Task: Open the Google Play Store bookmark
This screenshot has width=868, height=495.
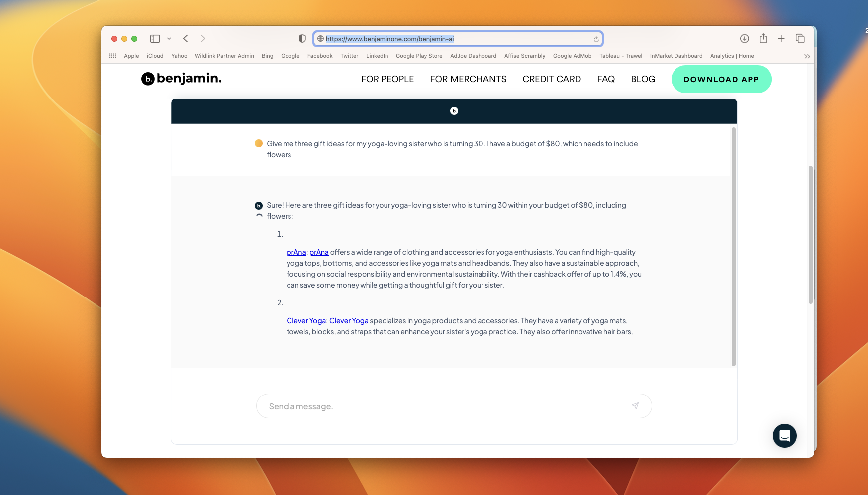Action: [419, 56]
